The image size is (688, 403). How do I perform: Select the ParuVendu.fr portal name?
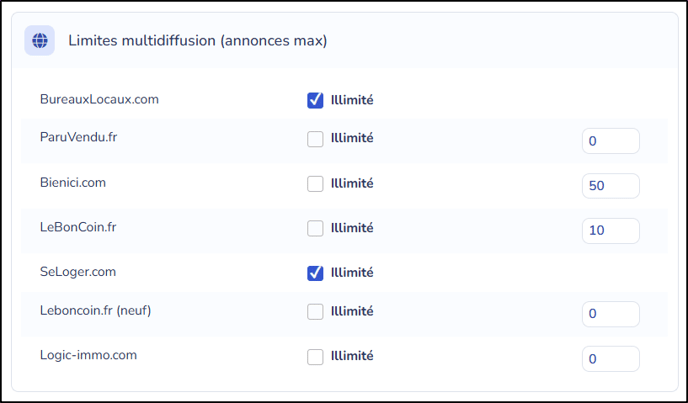(x=79, y=137)
